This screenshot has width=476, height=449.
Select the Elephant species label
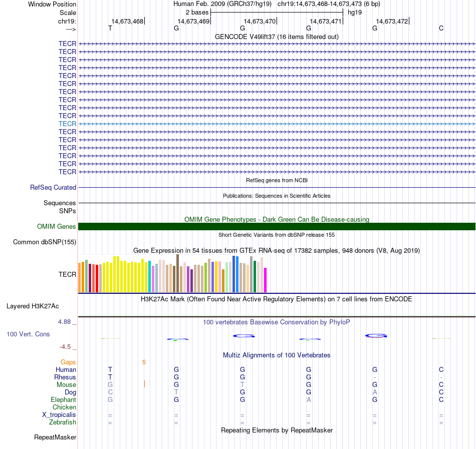click(64, 399)
